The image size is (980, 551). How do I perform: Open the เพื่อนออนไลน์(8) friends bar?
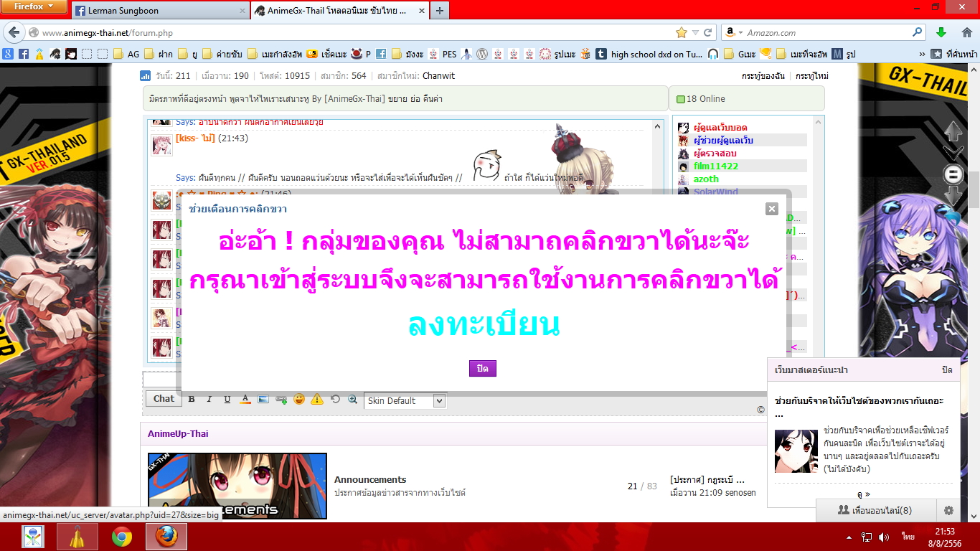[x=875, y=511]
